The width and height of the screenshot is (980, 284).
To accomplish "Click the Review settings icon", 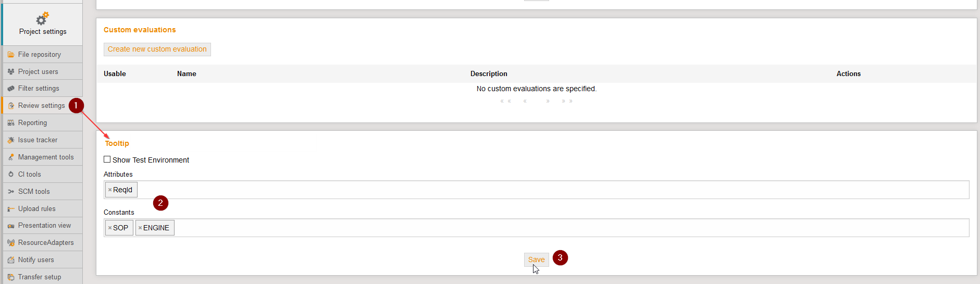I will (11, 106).
